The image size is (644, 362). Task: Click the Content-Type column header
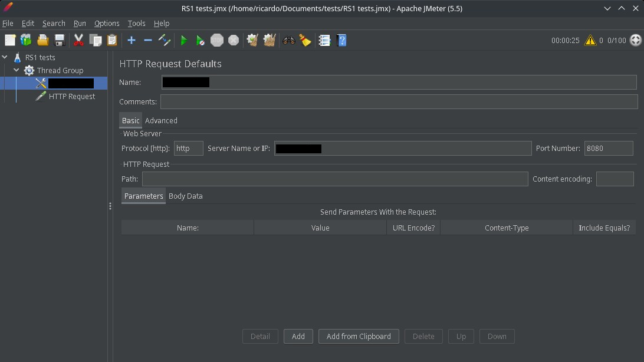pyautogui.click(x=507, y=228)
